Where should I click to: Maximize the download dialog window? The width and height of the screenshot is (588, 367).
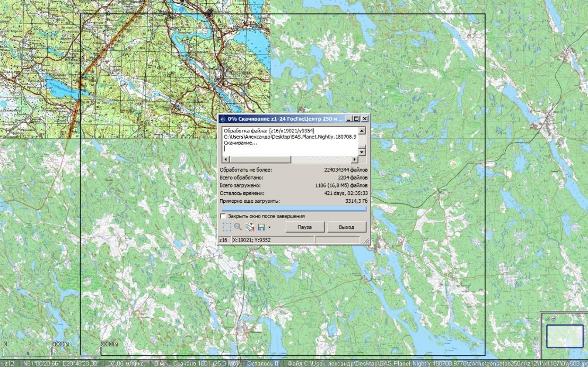click(356, 119)
